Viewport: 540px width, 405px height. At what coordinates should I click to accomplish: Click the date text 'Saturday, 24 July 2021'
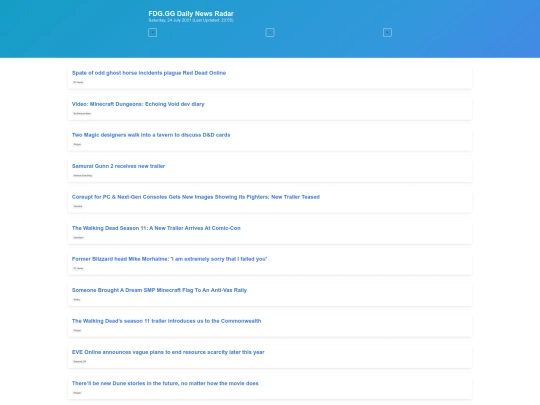170,20
